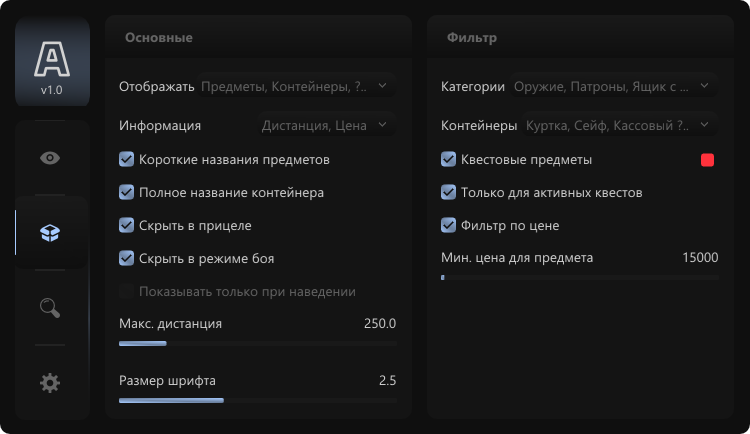Click the Макс. дистанция slider track
The width and height of the screenshot is (750, 434).
pyautogui.click(x=258, y=344)
